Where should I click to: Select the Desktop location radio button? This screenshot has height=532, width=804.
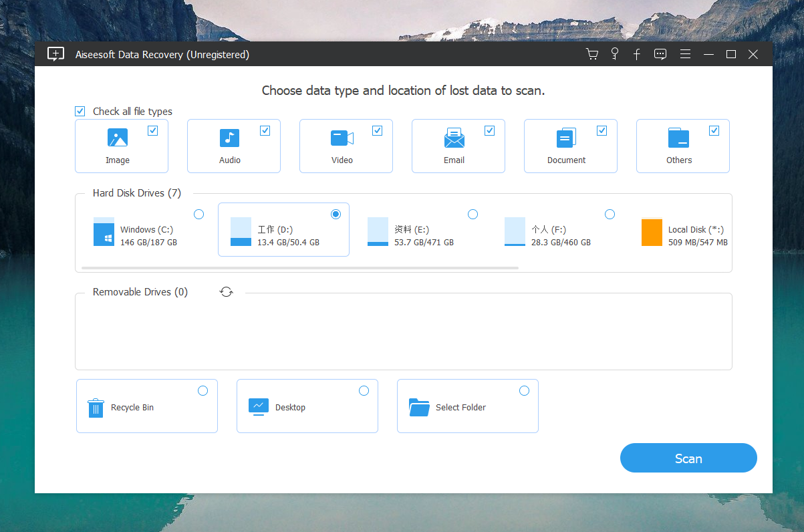tap(364, 391)
